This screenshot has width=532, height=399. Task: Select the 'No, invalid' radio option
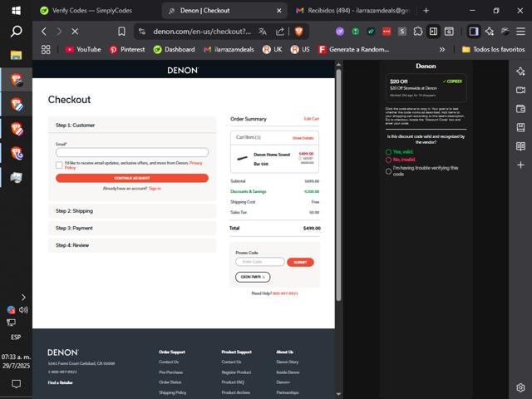point(388,160)
